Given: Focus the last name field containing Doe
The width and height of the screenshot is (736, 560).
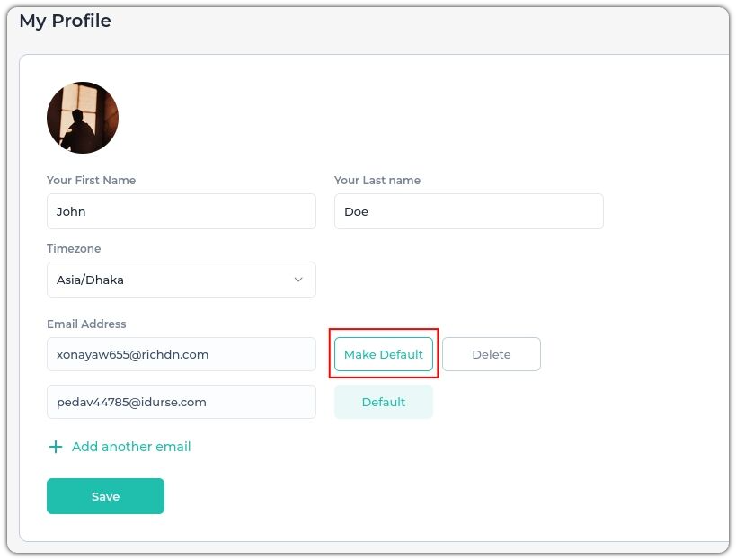Looking at the screenshot, I should coord(469,211).
